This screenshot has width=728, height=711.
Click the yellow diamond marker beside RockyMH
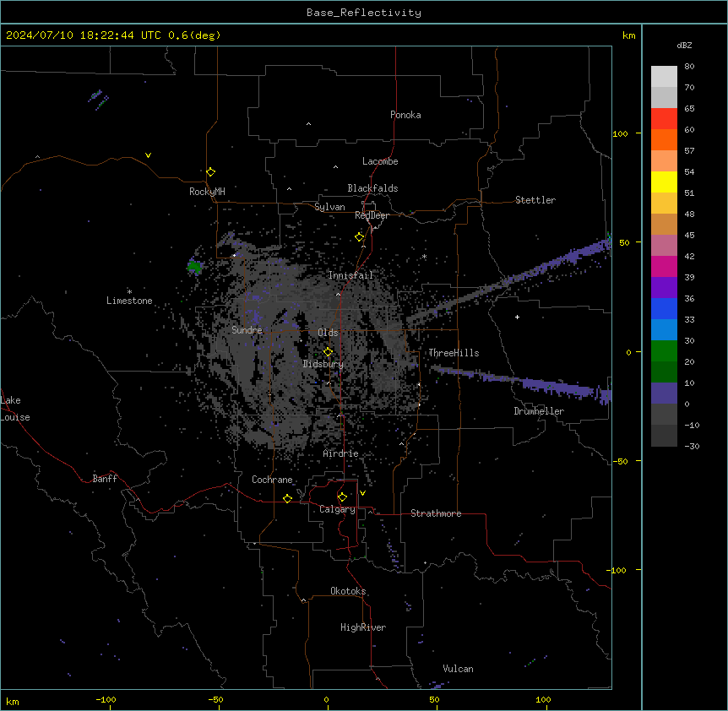click(210, 172)
